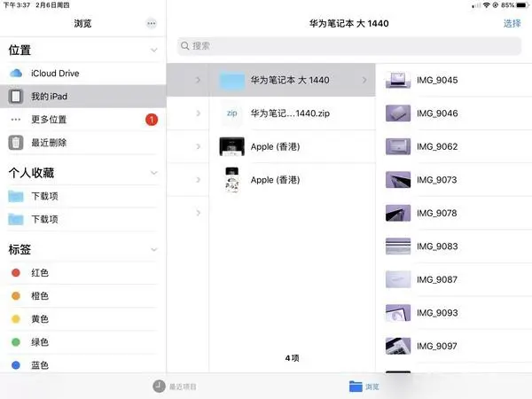The width and height of the screenshot is (532, 399).
Task: Select the 黄色 tag
Action: point(83,319)
